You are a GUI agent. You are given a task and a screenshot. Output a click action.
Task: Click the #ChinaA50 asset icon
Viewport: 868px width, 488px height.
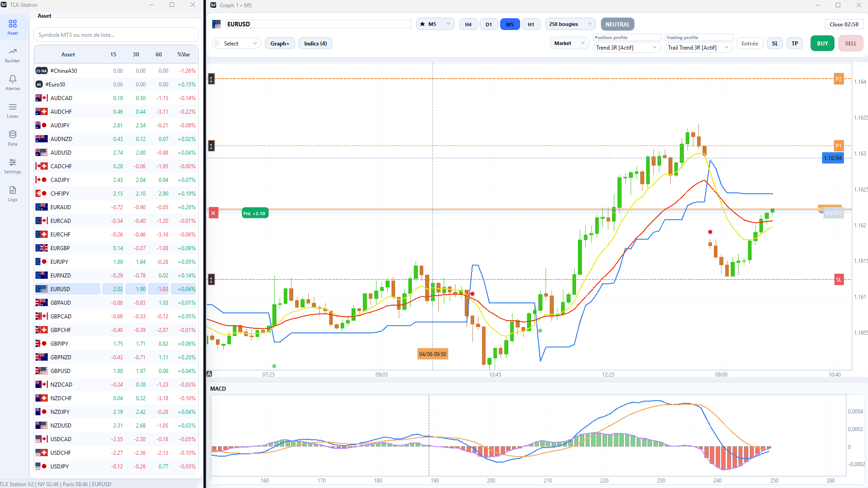pos(41,71)
